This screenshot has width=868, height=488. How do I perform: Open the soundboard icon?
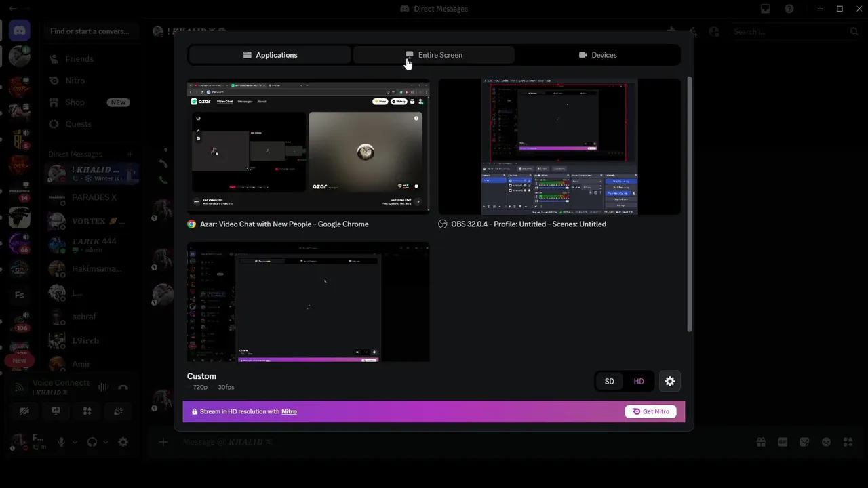pos(118,411)
